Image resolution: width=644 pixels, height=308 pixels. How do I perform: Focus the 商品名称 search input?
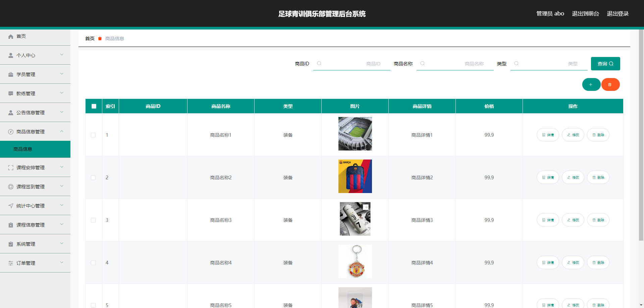tap(455, 64)
